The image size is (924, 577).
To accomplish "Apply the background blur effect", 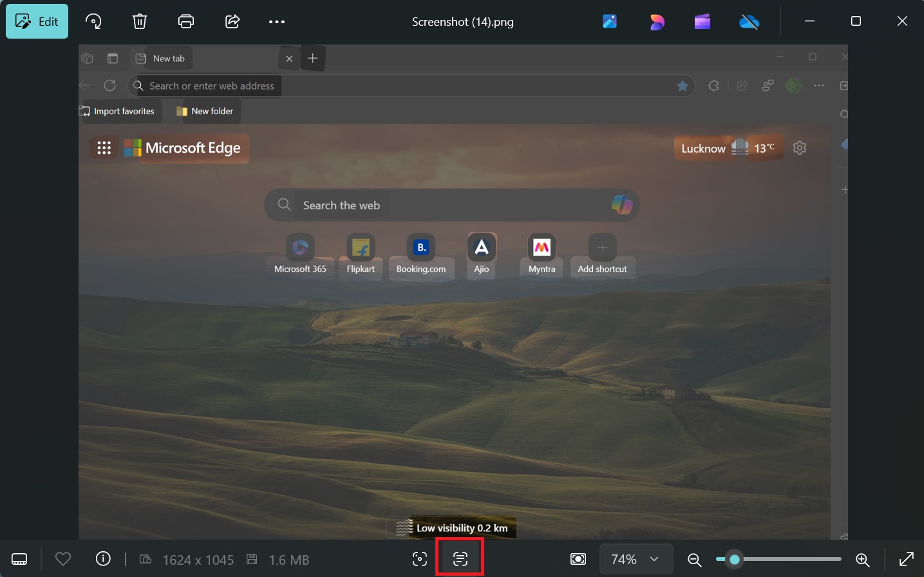I will [x=578, y=559].
